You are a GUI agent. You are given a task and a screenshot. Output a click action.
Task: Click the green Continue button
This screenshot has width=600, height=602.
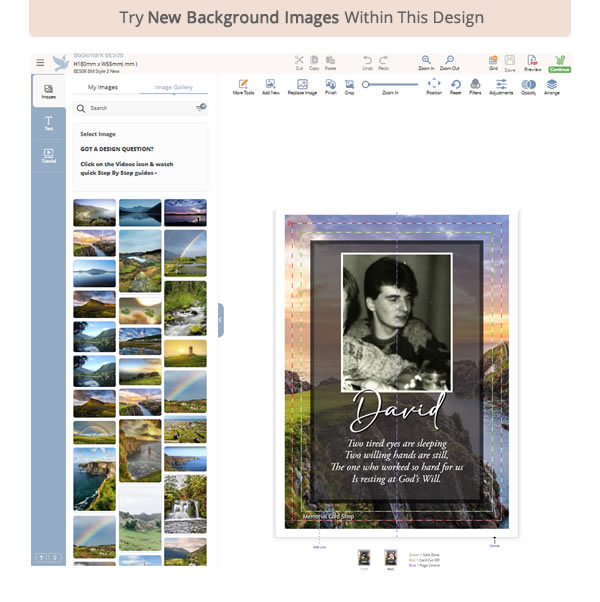coord(559,62)
